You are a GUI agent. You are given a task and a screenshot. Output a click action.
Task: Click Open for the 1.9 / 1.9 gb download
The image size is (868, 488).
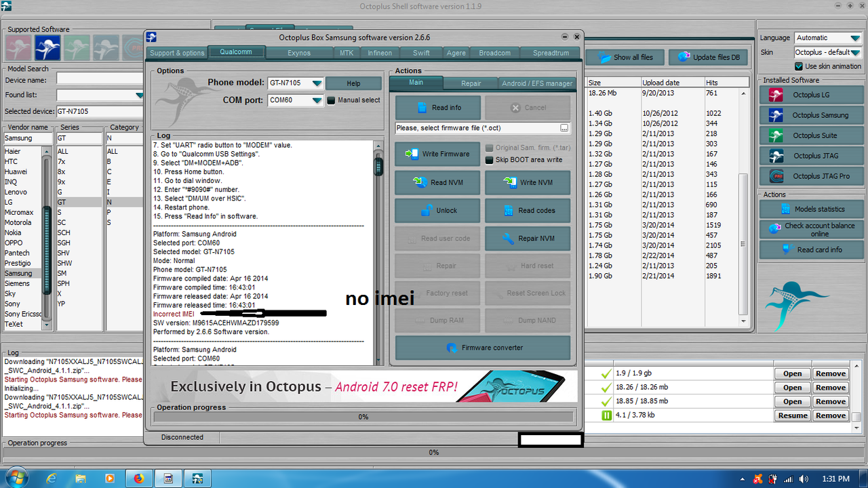click(792, 373)
